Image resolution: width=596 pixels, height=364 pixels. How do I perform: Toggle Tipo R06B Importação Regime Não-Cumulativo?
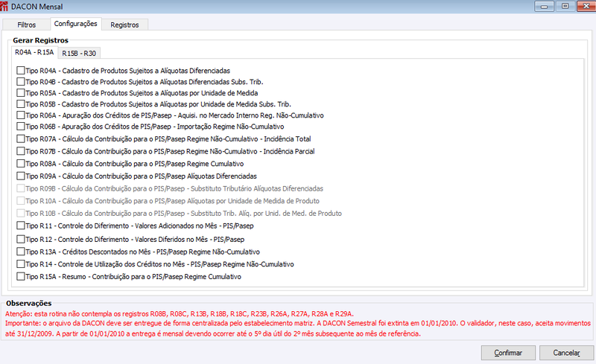pos(21,126)
